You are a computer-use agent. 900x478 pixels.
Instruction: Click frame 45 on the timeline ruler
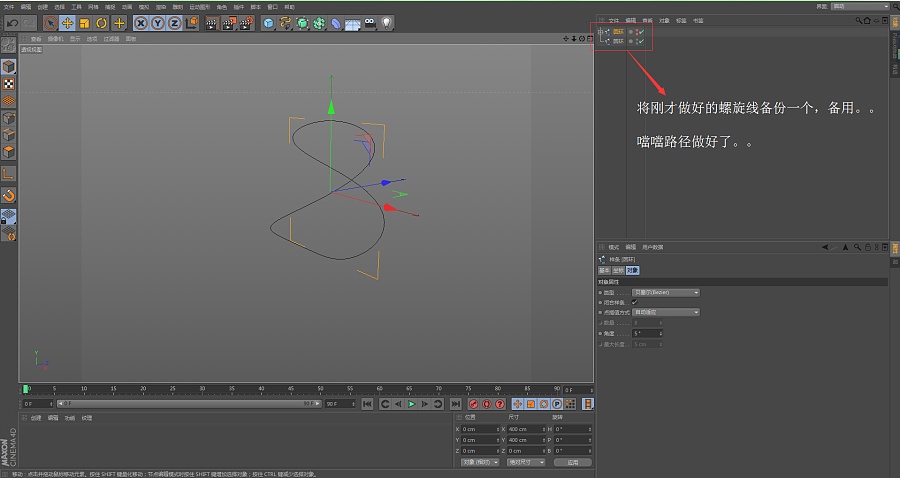291,388
